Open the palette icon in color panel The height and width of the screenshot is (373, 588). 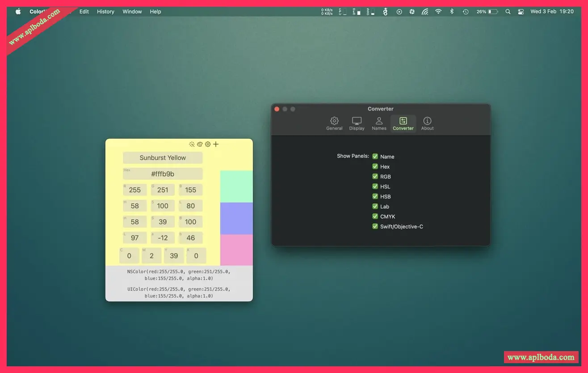click(200, 144)
